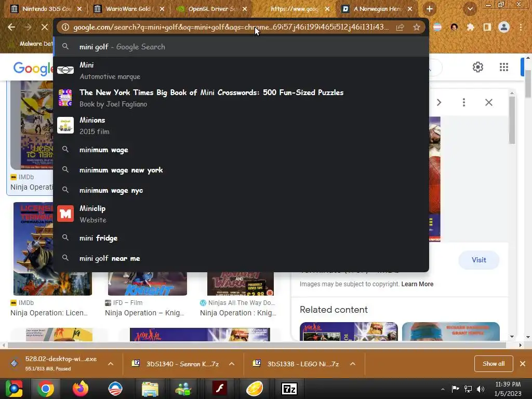This screenshot has height=399, width=532.
Task: Switch to the Nintendo 3DS tab
Action: (47, 9)
